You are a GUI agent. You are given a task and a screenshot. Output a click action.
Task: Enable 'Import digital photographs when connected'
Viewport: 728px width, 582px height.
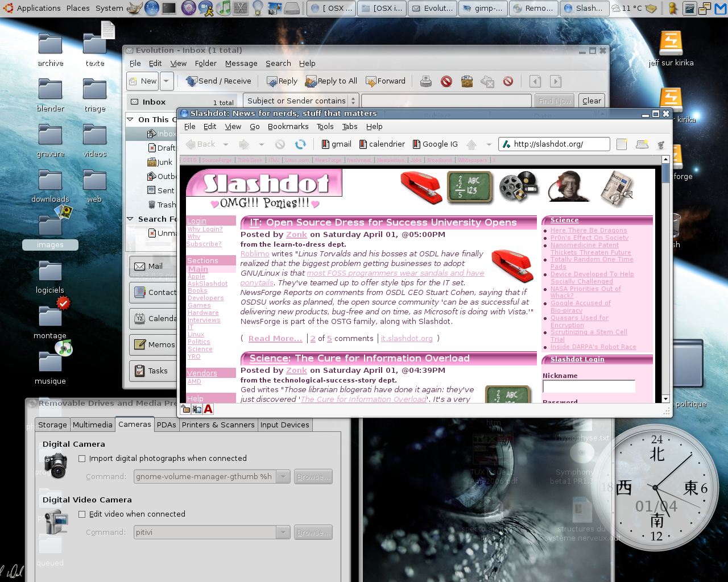click(82, 458)
